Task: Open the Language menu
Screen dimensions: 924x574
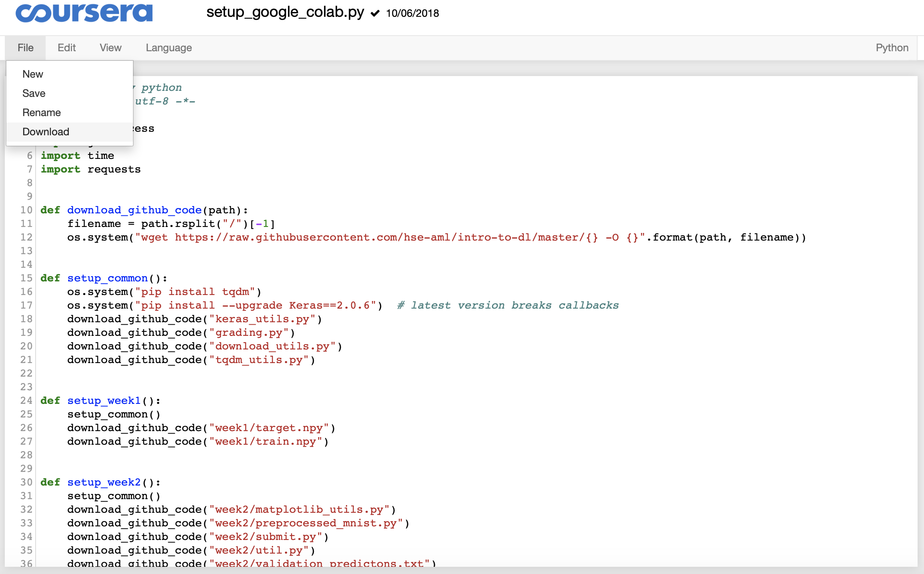Action: point(168,48)
